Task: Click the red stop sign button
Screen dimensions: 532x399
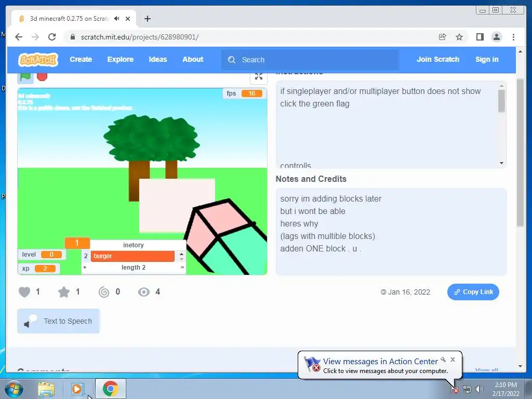Action: (x=42, y=77)
